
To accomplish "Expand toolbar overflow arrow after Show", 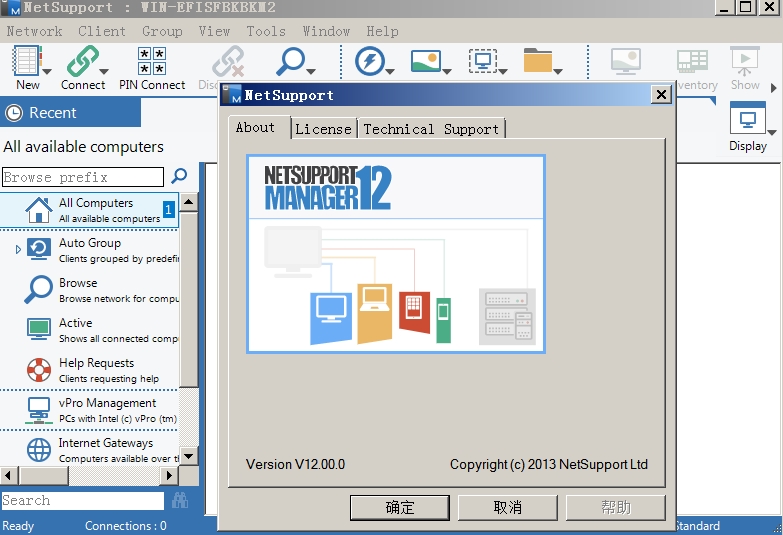I will [774, 88].
